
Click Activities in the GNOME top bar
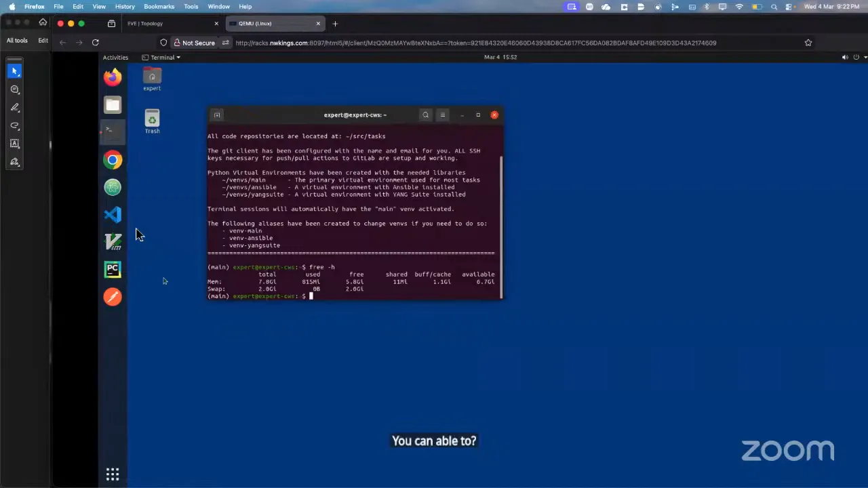[115, 57]
